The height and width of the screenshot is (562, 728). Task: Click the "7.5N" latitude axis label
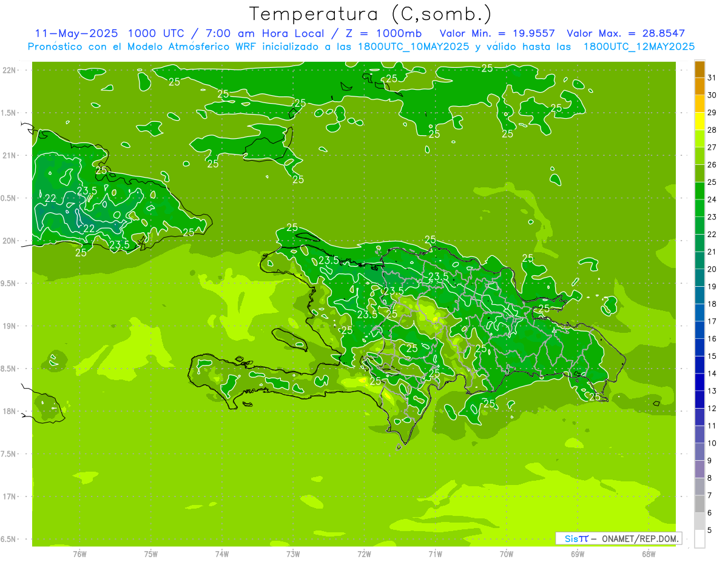tap(9, 454)
